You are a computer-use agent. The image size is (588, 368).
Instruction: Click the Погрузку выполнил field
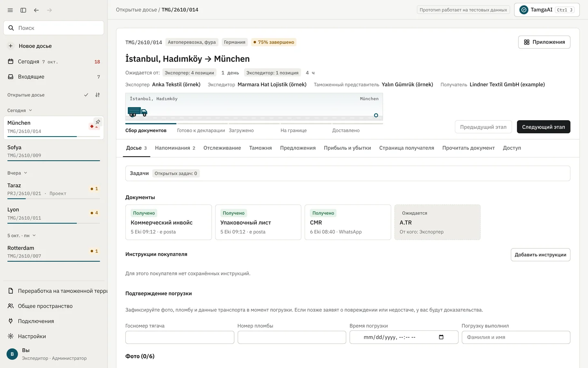tap(516, 337)
